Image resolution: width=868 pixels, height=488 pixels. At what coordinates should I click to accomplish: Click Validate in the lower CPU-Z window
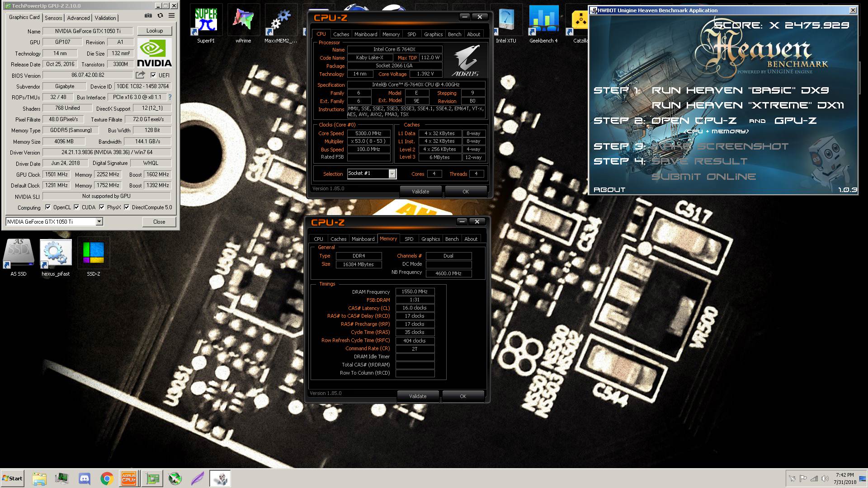[418, 396]
